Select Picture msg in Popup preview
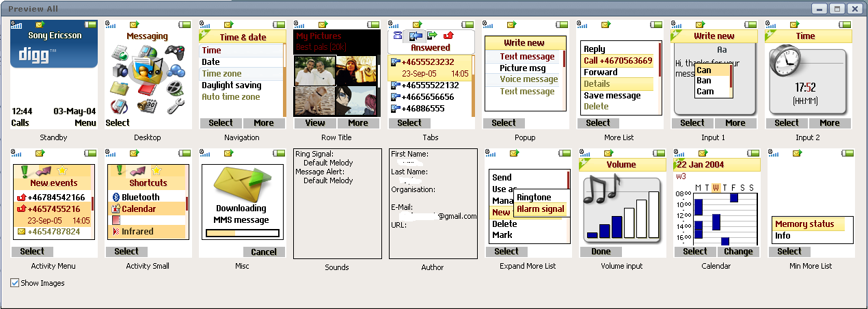This screenshot has height=309, width=868. click(x=524, y=68)
